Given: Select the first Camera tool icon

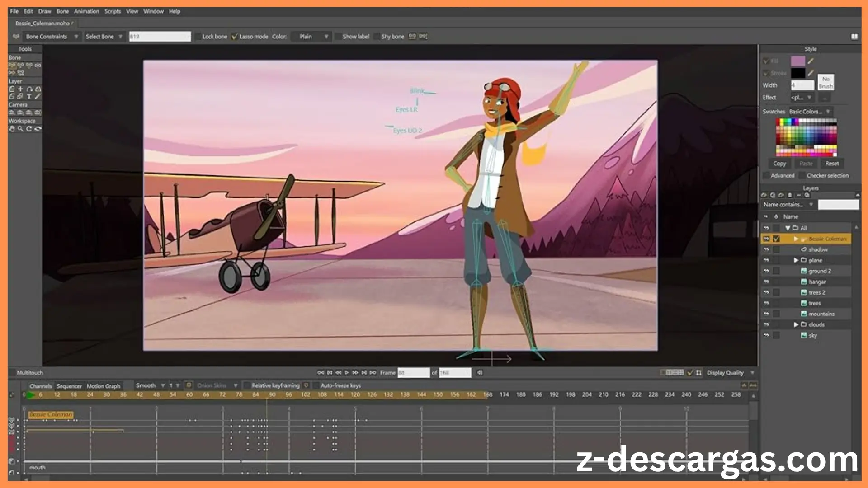Looking at the screenshot, I should pyautogui.click(x=12, y=112).
